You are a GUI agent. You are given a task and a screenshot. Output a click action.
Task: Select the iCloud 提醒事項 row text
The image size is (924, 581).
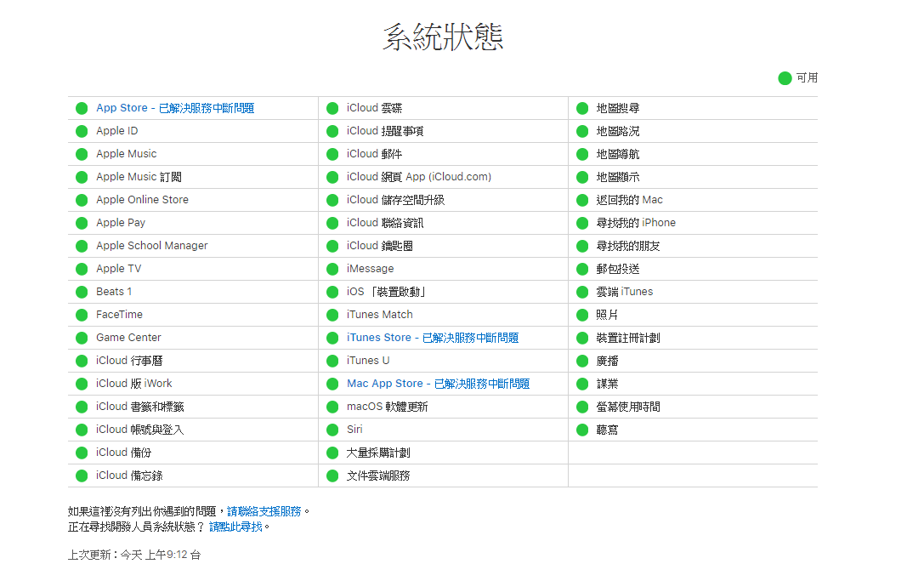[x=385, y=131]
